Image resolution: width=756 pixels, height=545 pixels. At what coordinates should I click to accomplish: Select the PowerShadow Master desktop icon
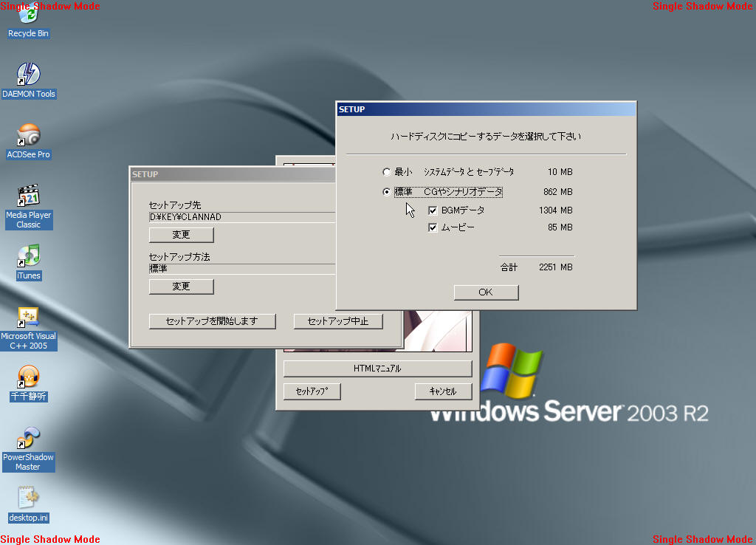(x=29, y=450)
